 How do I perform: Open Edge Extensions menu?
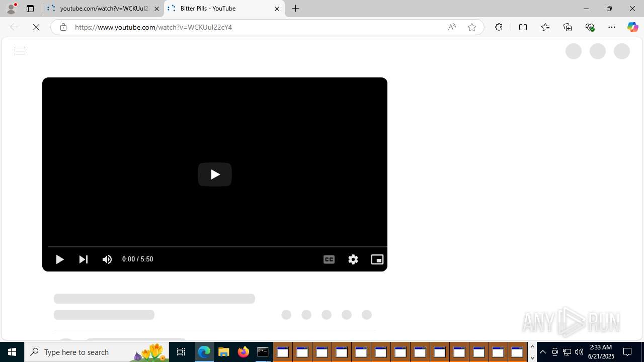pyautogui.click(x=499, y=27)
